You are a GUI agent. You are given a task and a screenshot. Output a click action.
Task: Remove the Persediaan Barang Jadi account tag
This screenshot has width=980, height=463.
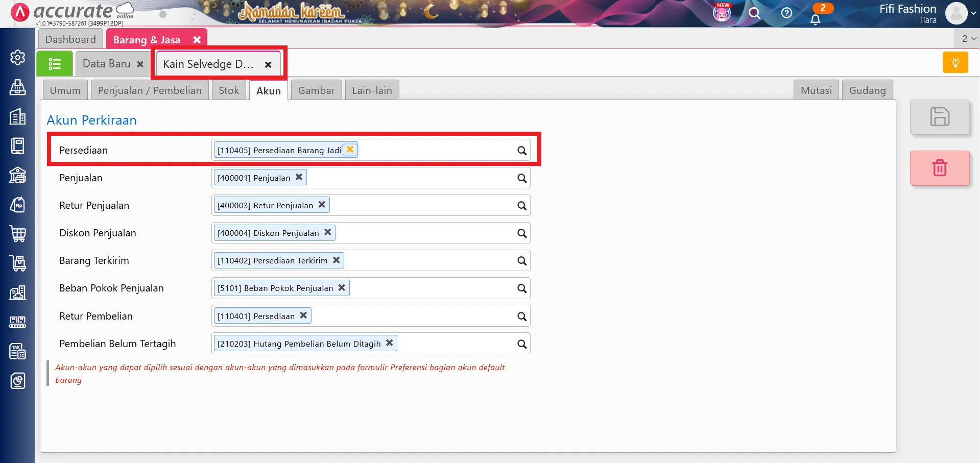click(350, 150)
